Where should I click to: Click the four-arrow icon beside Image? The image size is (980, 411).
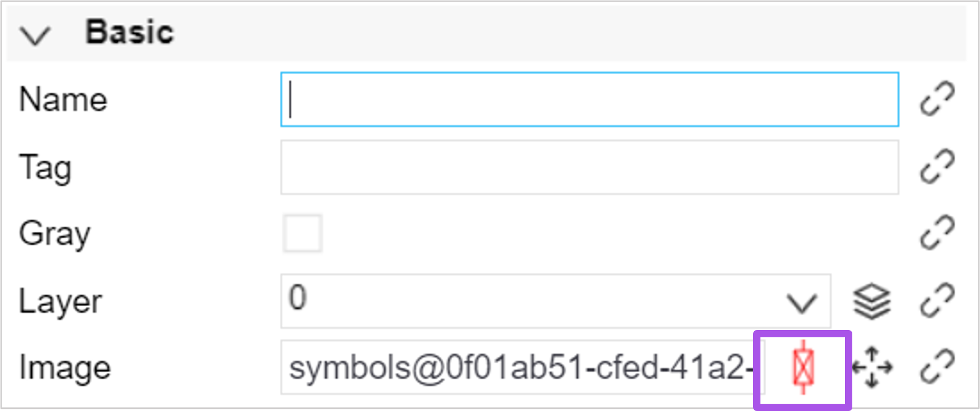point(872,367)
